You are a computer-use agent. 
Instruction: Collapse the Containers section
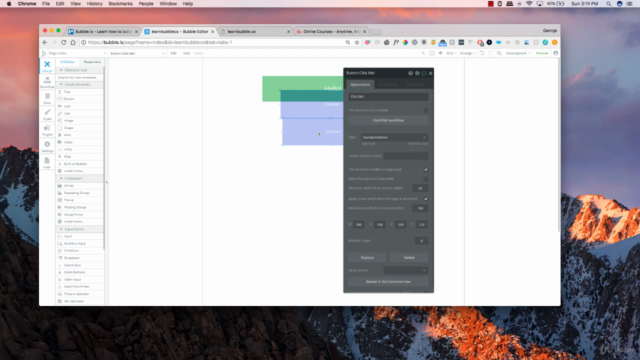(x=80, y=178)
